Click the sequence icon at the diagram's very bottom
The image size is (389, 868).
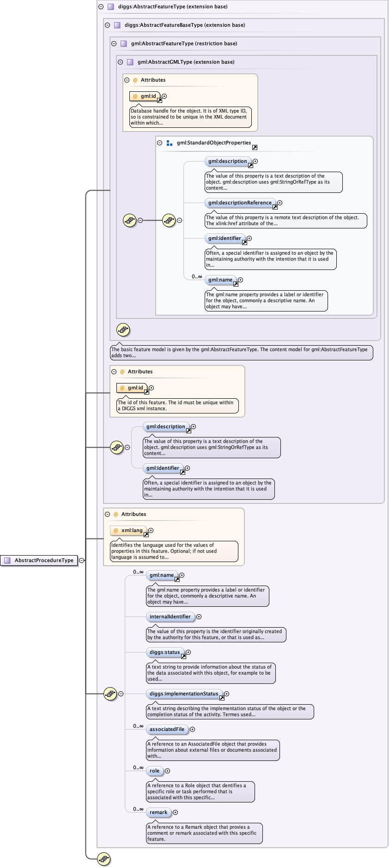pyautogui.click(x=104, y=859)
